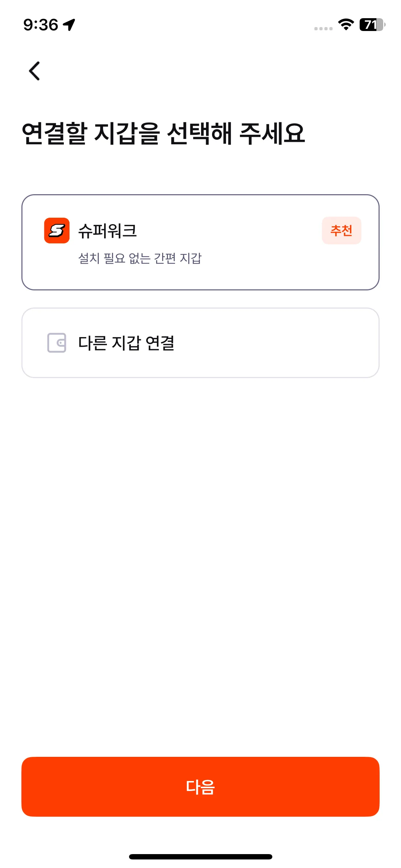Tap the location arrow status icon
This screenshot has width=401, height=868.
pyautogui.click(x=69, y=25)
